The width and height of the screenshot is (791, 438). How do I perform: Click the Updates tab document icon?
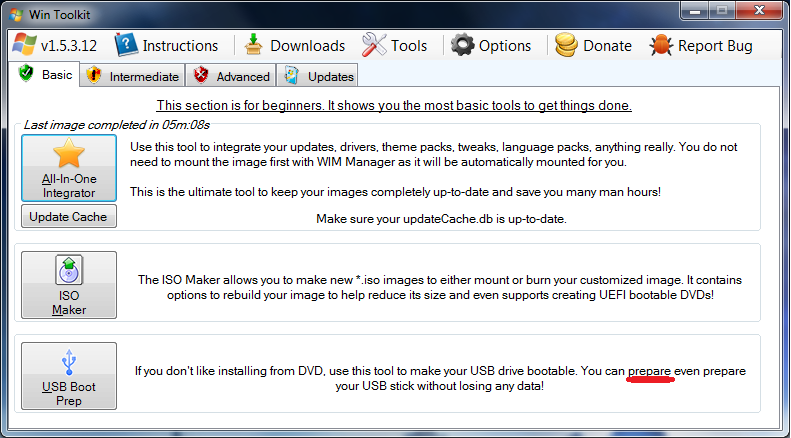coord(291,76)
